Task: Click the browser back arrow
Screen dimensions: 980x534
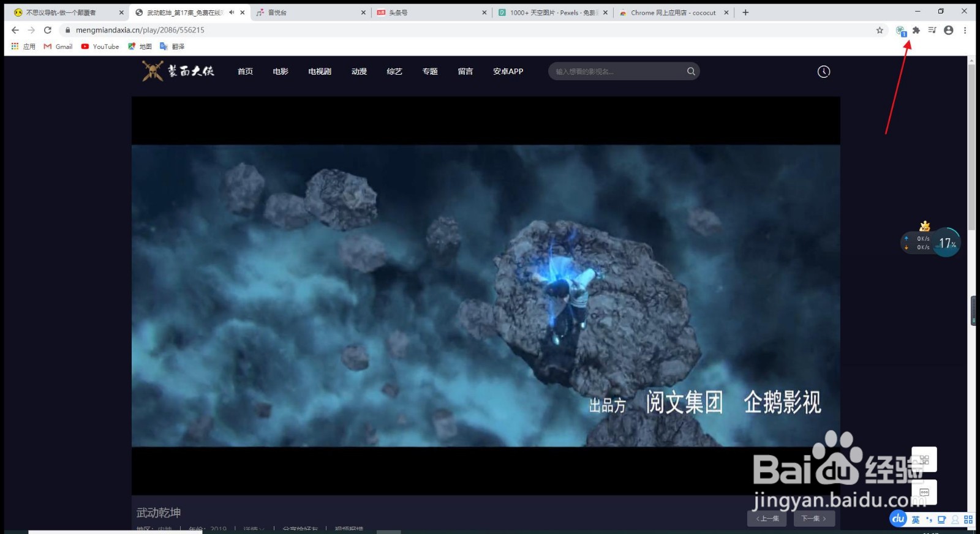Action: [x=15, y=30]
